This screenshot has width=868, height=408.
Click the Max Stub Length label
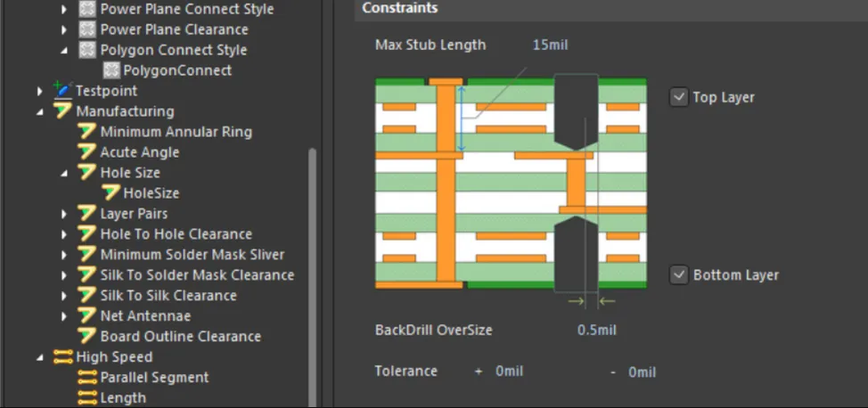[430, 45]
